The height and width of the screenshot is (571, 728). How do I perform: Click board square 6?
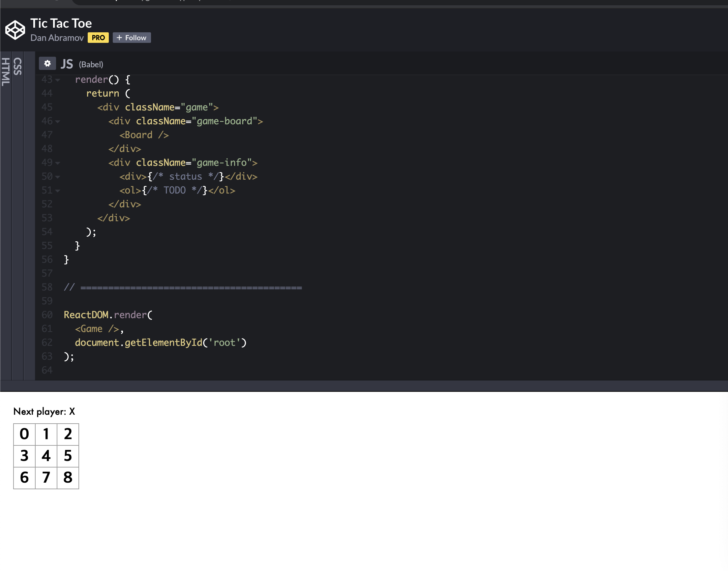tap(24, 478)
